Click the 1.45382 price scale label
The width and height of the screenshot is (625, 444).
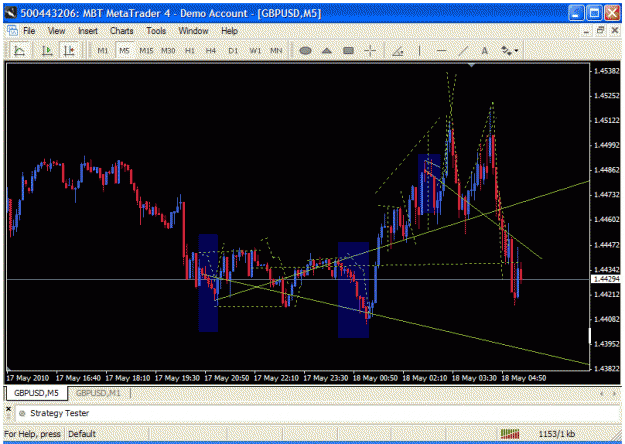click(607, 71)
